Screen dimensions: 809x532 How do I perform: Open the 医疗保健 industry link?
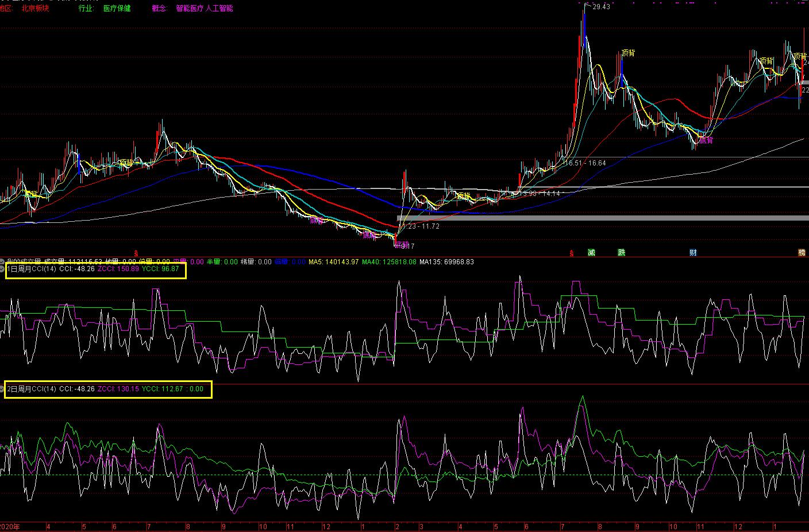117,9
